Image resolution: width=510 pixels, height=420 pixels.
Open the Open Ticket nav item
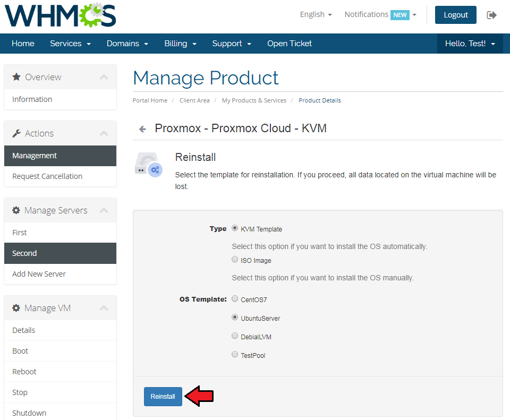290,44
